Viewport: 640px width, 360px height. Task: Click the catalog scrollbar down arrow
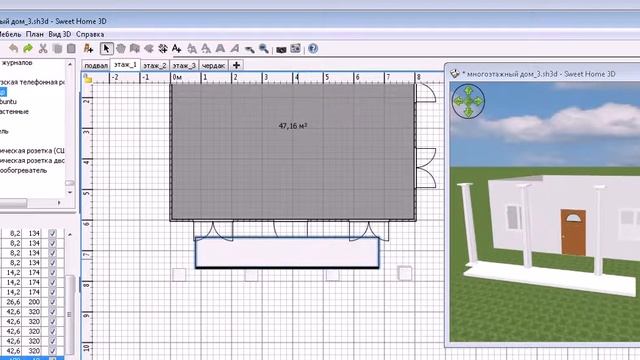[70, 192]
